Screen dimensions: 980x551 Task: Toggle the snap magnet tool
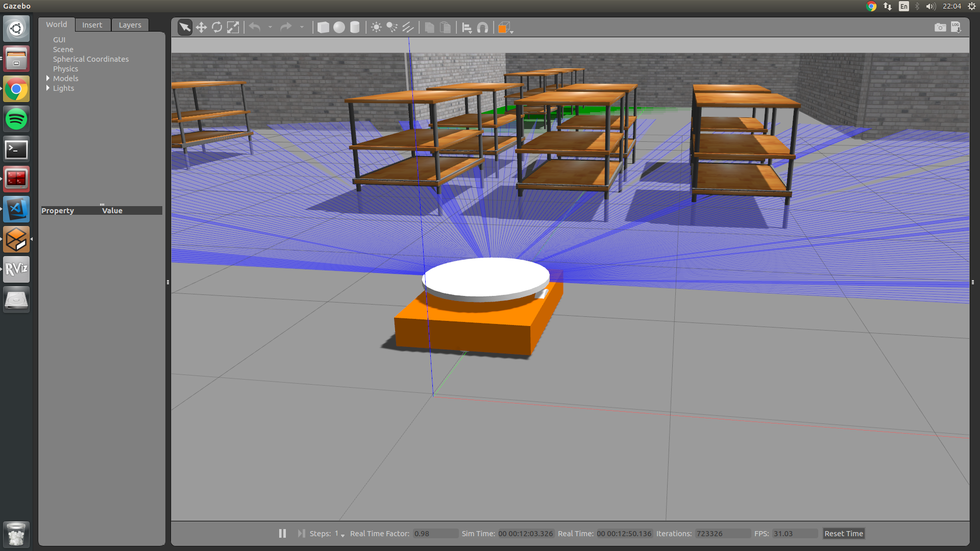click(x=482, y=28)
